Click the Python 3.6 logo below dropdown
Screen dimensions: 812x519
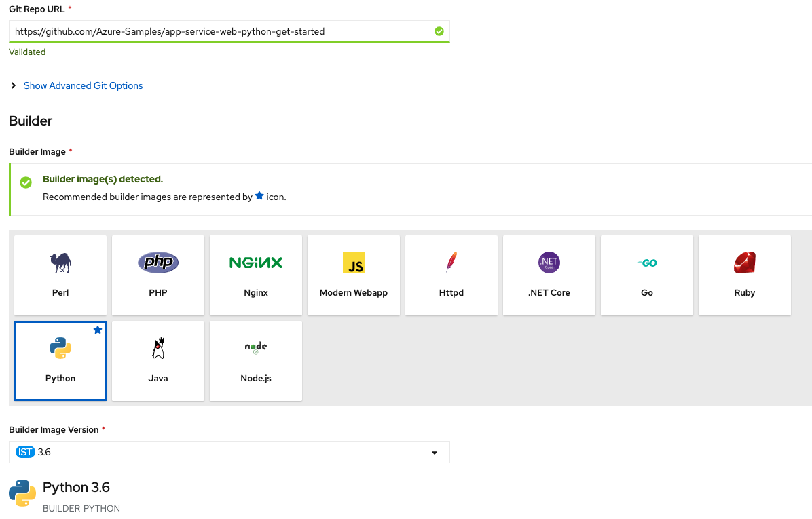22,493
